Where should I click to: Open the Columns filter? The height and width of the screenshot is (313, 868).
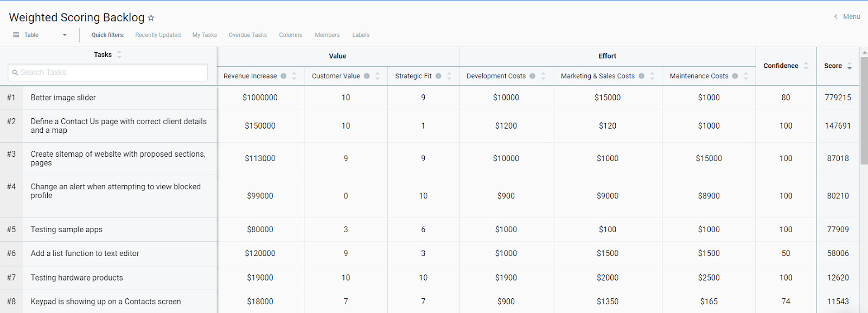[x=291, y=35]
